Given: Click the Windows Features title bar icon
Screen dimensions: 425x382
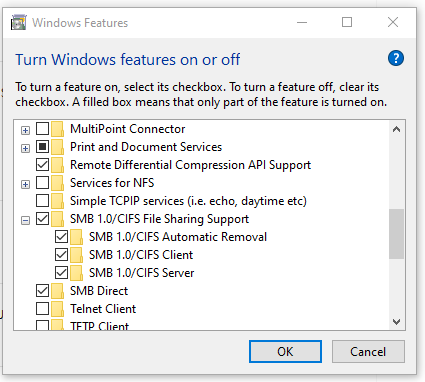Looking at the screenshot, I should click(18, 23).
